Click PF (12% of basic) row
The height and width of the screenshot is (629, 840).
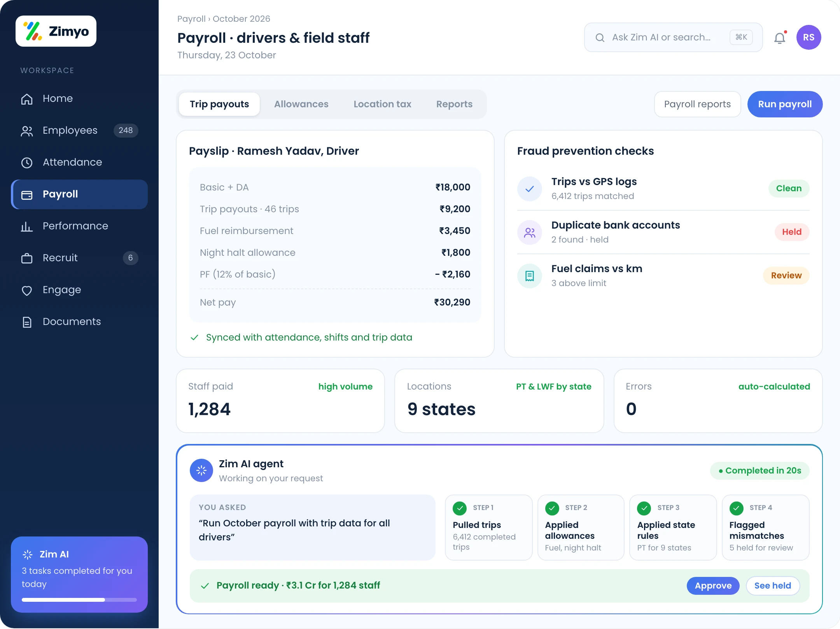(x=335, y=274)
